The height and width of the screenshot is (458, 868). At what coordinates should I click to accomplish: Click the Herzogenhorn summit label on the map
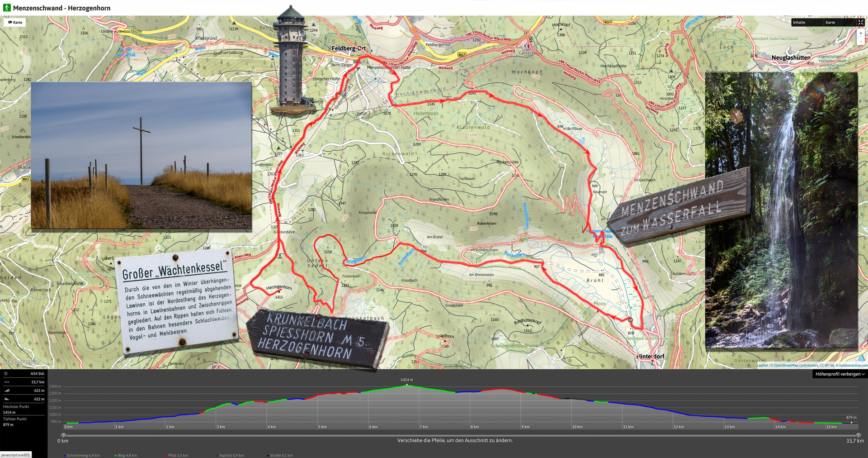[279, 287]
